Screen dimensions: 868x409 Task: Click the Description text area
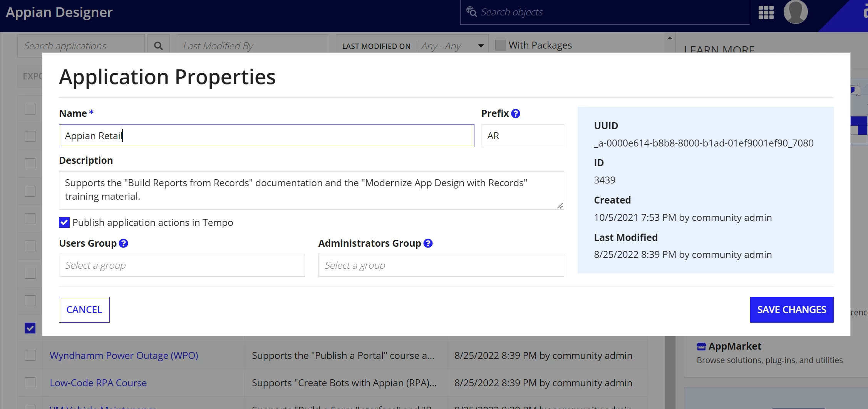coord(312,190)
